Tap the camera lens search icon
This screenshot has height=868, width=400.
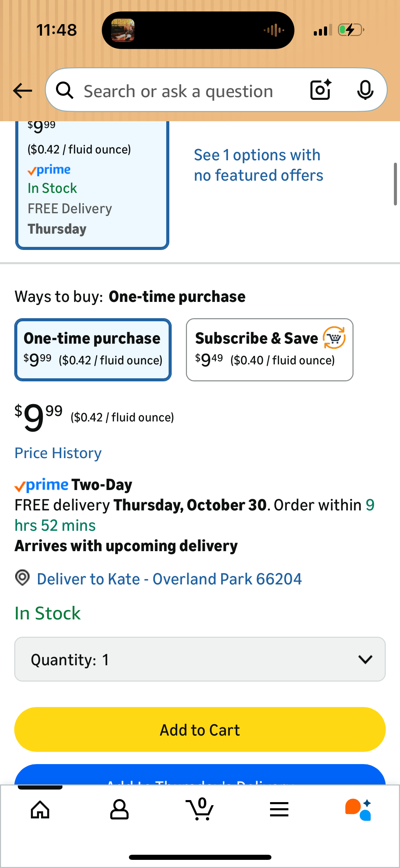[x=320, y=90]
